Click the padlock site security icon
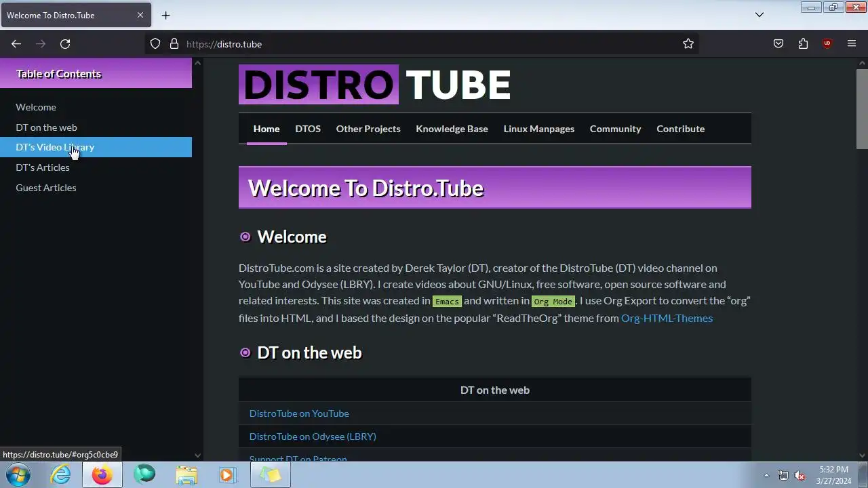The width and height of the screenshot is (868, 488). pos(174,44)
